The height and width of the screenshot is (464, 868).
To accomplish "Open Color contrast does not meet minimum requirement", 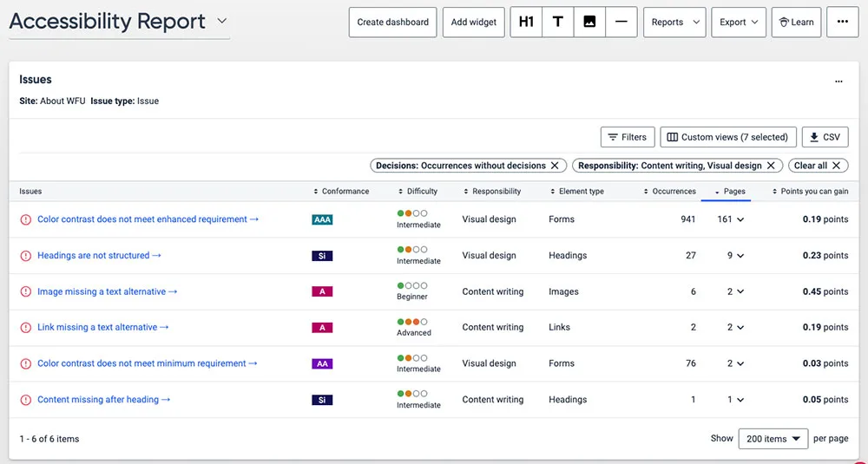I will (x=148, y=363).
